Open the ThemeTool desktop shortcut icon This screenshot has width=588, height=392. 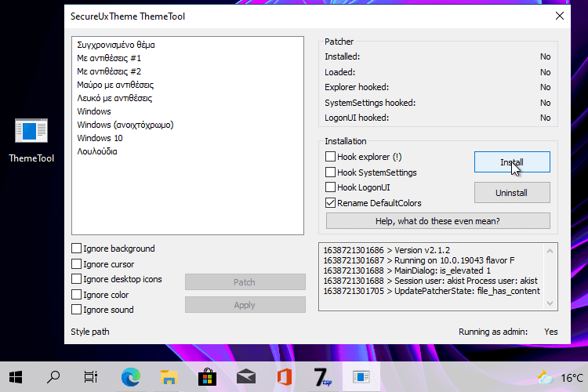(31, 140)
